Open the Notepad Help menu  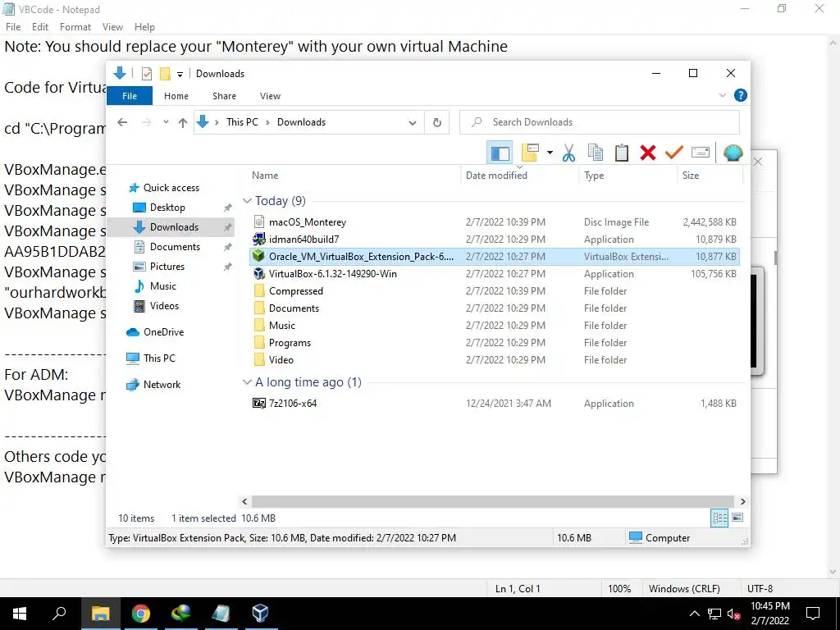[x=144, y=27]
